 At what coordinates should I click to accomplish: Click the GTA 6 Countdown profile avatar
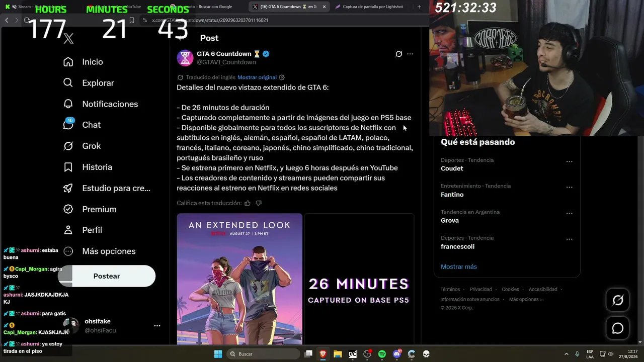185,58
